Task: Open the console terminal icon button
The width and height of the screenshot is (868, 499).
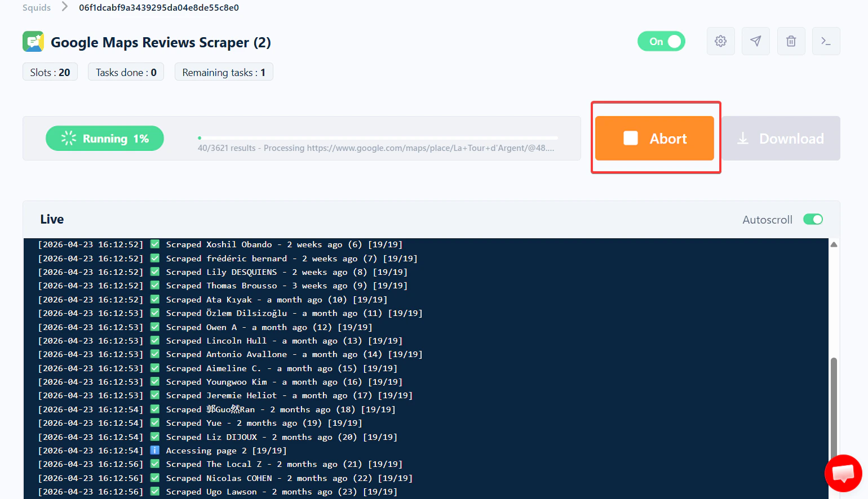Action: [826, 41]
